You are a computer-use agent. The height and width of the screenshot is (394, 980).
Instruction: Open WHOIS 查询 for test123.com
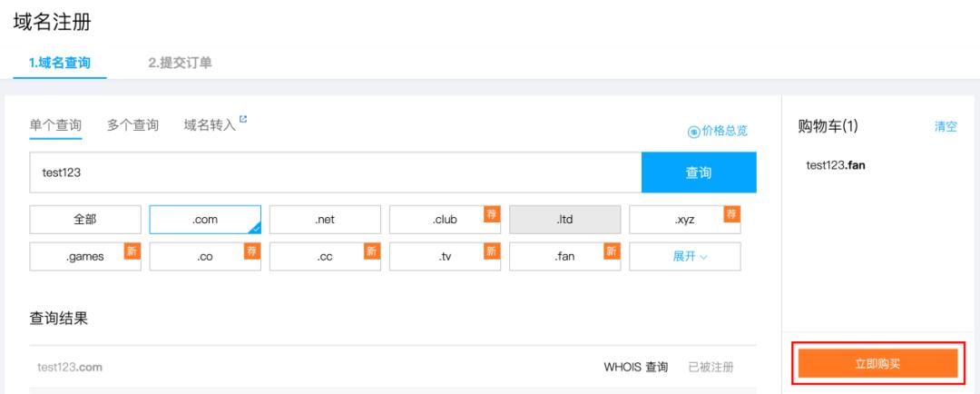pyautogui.click(x=636, y=367)
